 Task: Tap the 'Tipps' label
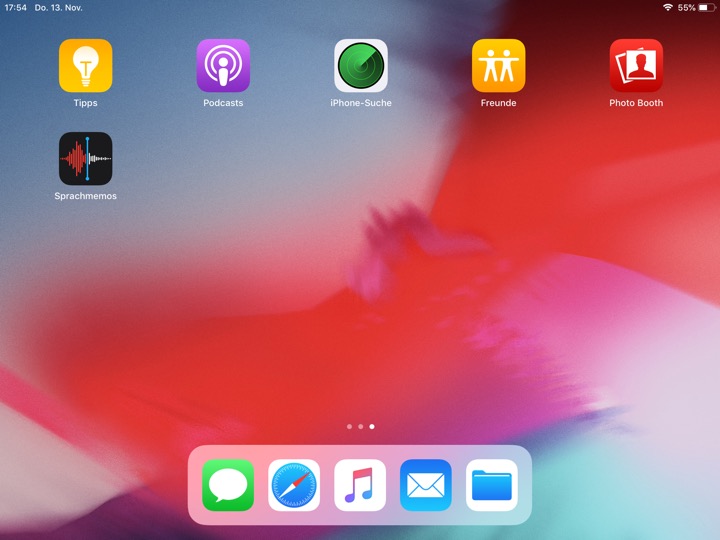point(85,103)
